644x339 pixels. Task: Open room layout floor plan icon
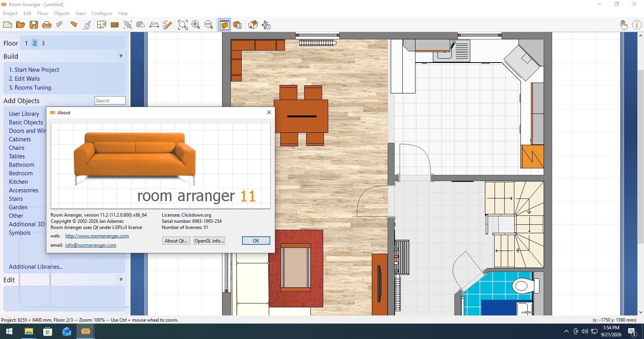coord(102,25)
